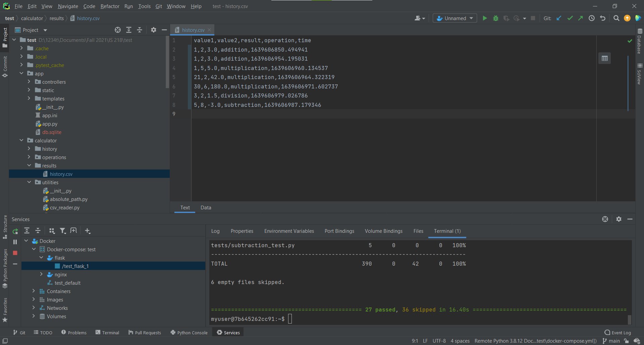This screenshot has width=644, height=345.
Task: Open the Commit tool window tab
Action: [5, 67]
